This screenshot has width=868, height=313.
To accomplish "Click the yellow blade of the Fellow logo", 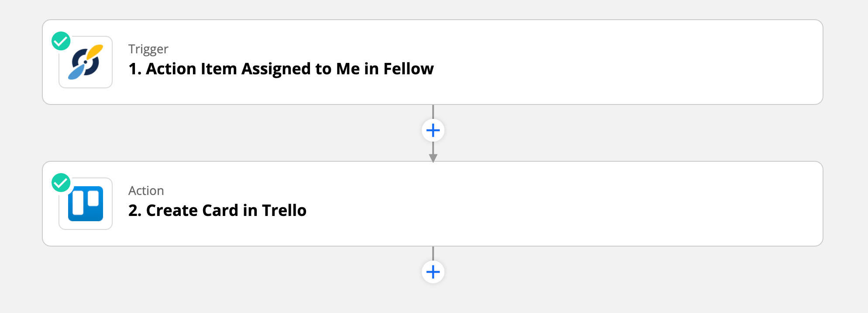I will point(95,52).
